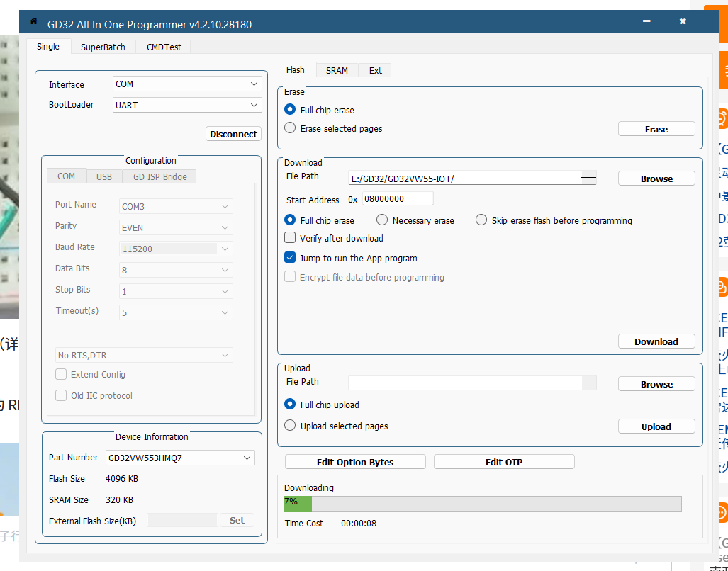Click the Start Address input field
Screen dimensions: 728x571
(x=397, y=199)
